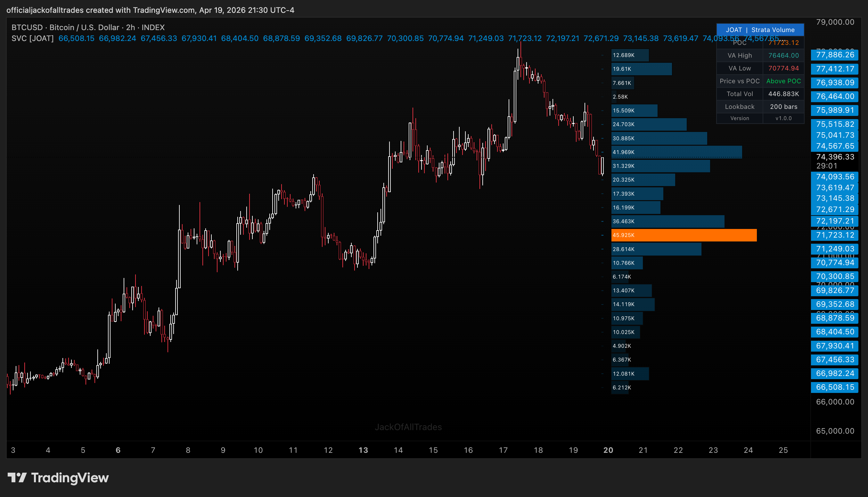Select the 77,886.26 price axis label

tap(835, 55)
